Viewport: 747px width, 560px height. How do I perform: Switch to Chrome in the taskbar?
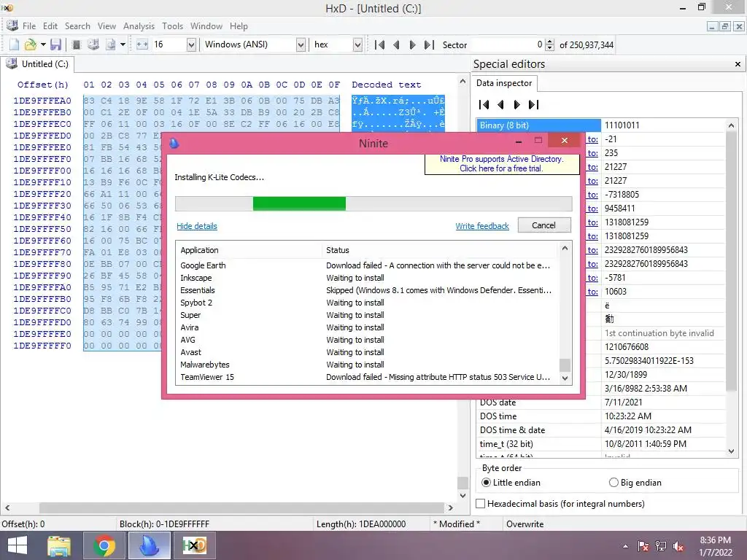pos(104,545)
